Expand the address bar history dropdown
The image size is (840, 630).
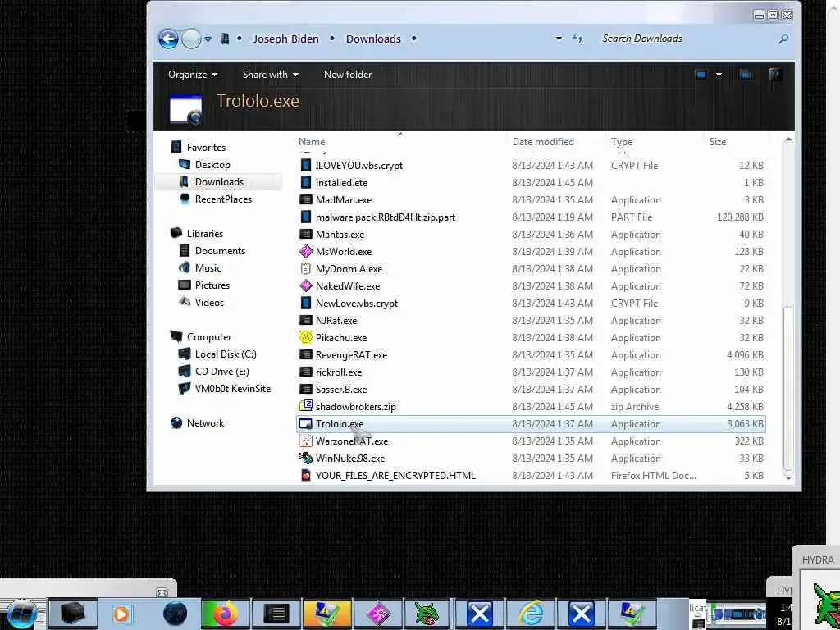point(559,39)
